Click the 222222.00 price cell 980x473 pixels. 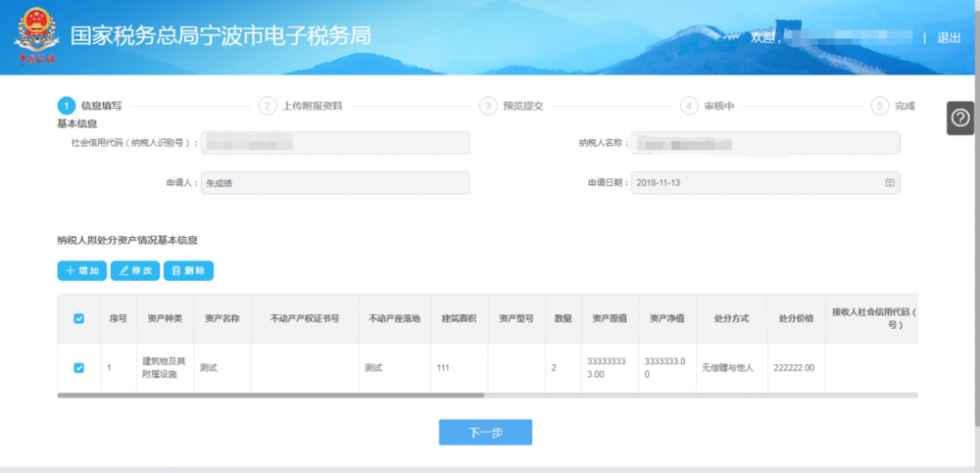794,368
